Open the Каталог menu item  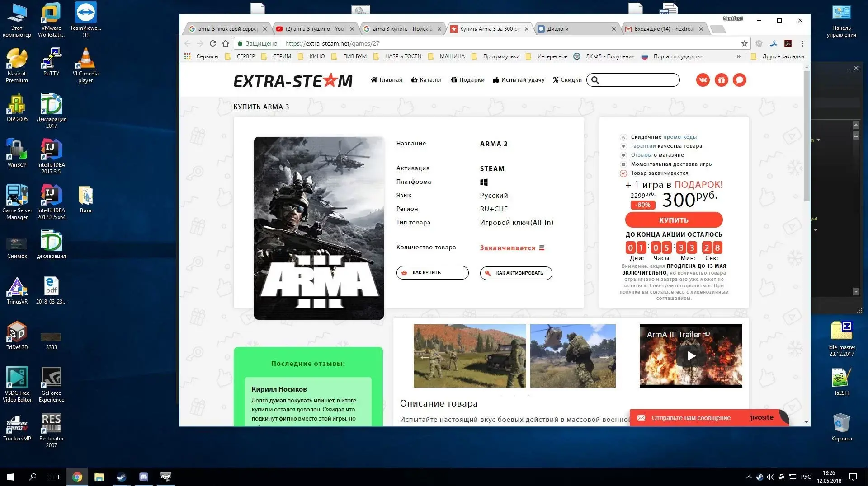point(426,80)
